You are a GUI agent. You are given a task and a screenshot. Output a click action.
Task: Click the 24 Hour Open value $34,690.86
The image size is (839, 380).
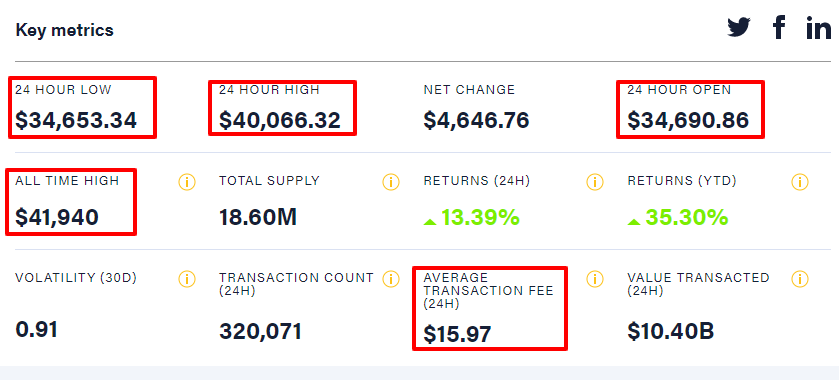688,120
